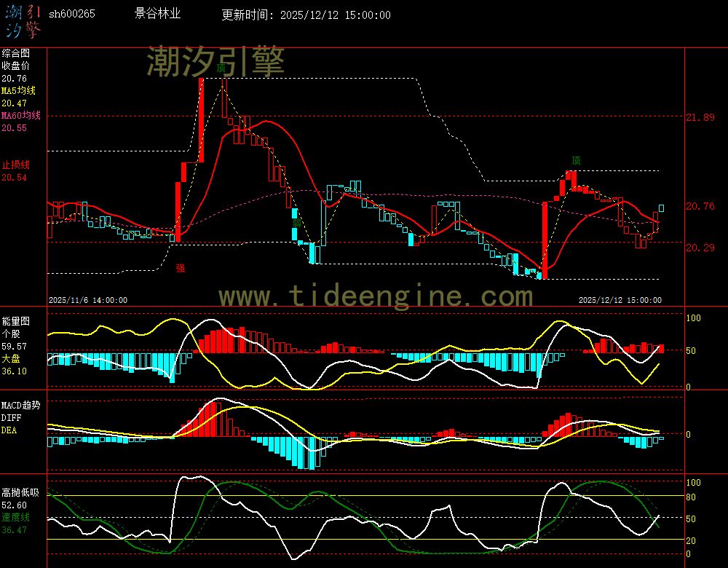Viewport: 728px width, 568px height.
Task: Click the 2025/12/12 15:00:00 timestamp
Action: tap(620, 299)
